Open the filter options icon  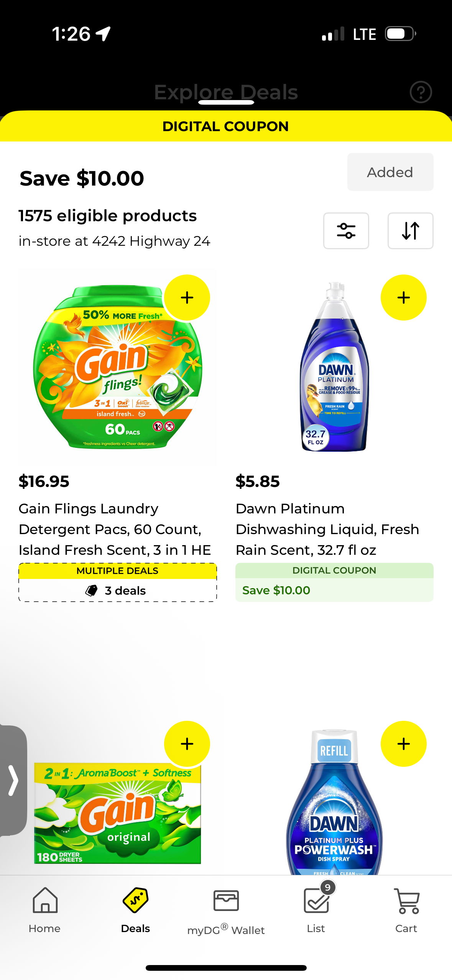coord(346,231)
